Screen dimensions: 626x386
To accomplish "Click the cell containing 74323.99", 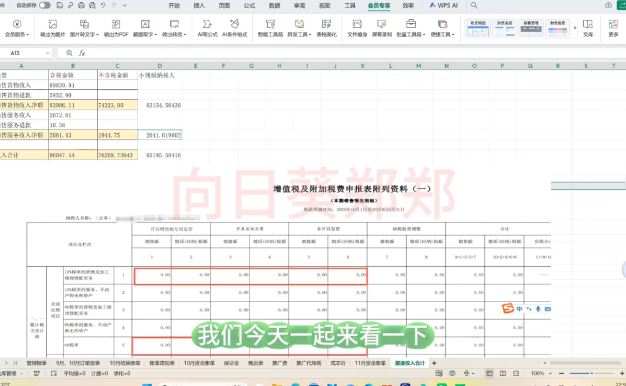I will (117, 105).
